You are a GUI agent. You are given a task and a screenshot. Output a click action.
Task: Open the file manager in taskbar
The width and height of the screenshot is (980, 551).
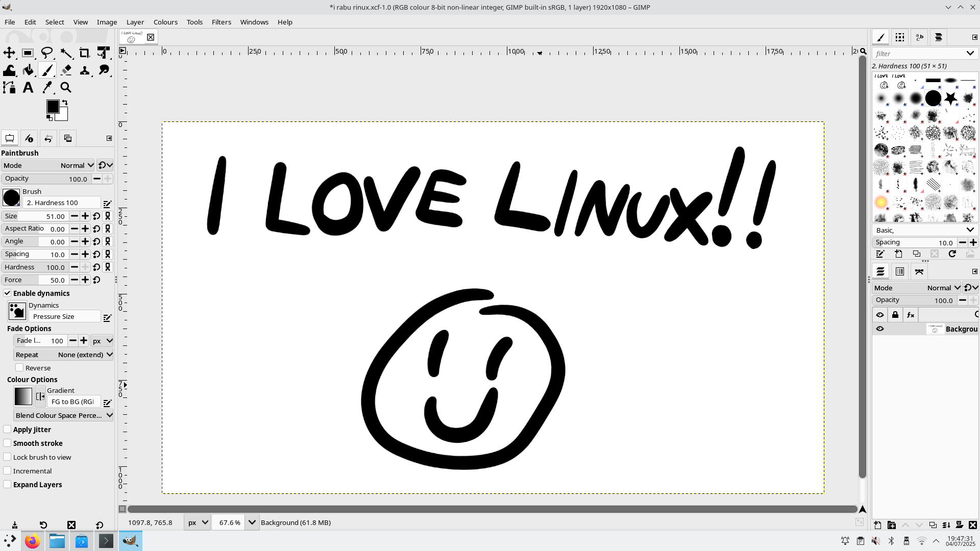[57, 541]
